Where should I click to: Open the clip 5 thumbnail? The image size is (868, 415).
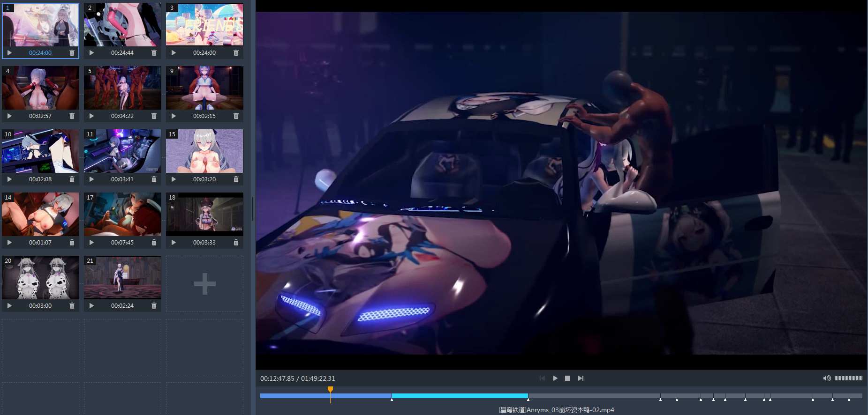[122, 88]
